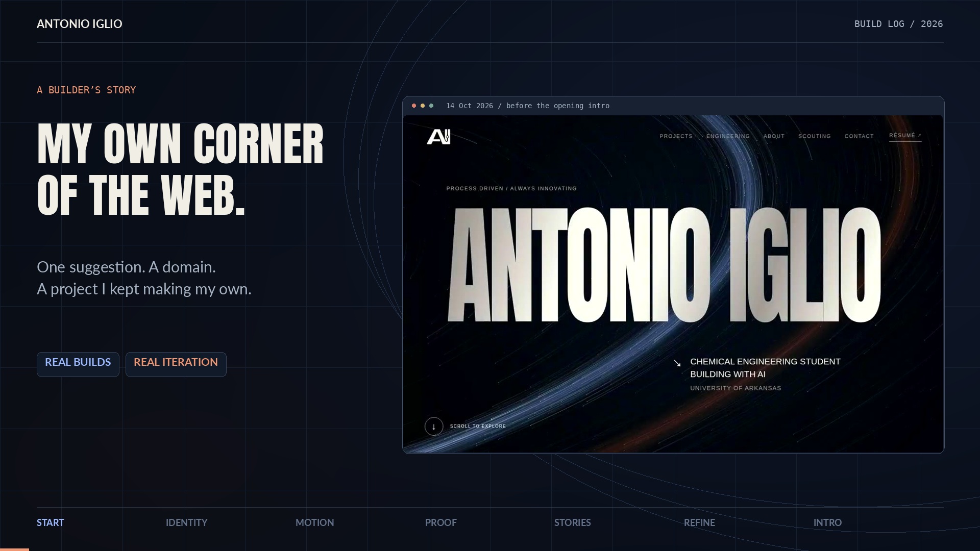980x551 pixels.
Task: Click the SCROLL TO EXPLORE label
Action: tap(478, 426)
